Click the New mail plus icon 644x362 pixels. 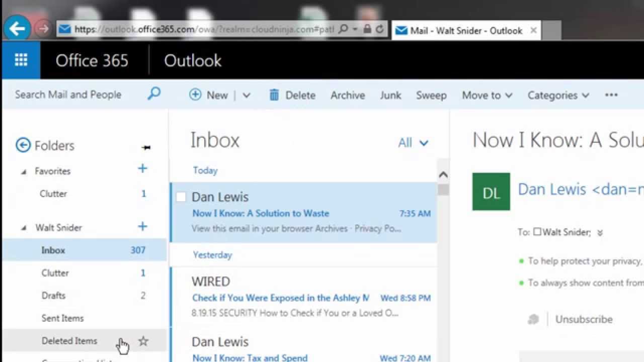pyautogui.click(x=195, y=95)
